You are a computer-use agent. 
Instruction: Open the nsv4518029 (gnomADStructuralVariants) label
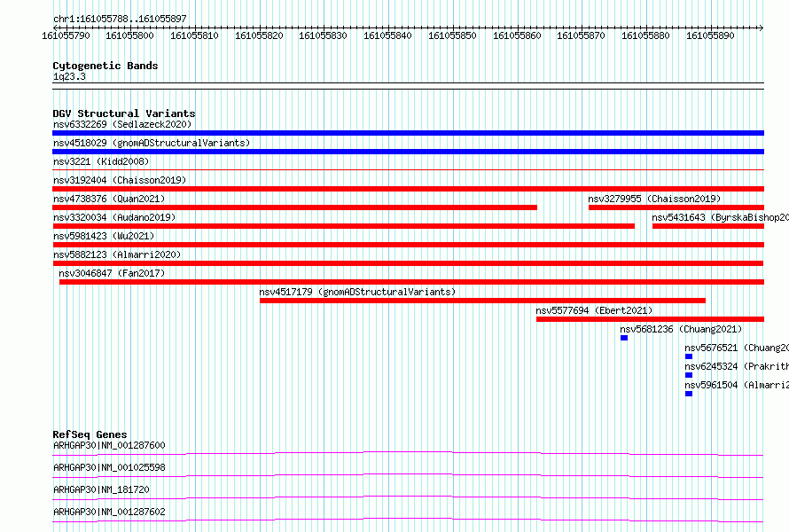click(152, 143)
